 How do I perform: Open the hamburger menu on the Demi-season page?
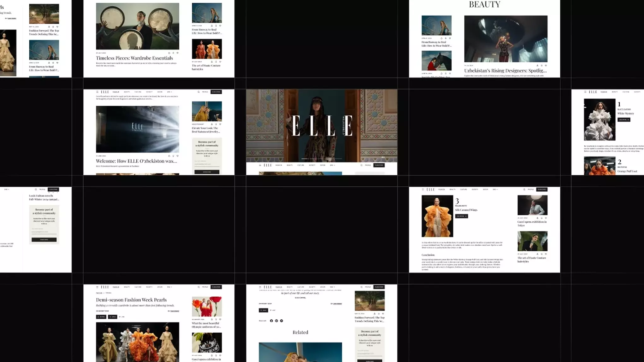97,287
